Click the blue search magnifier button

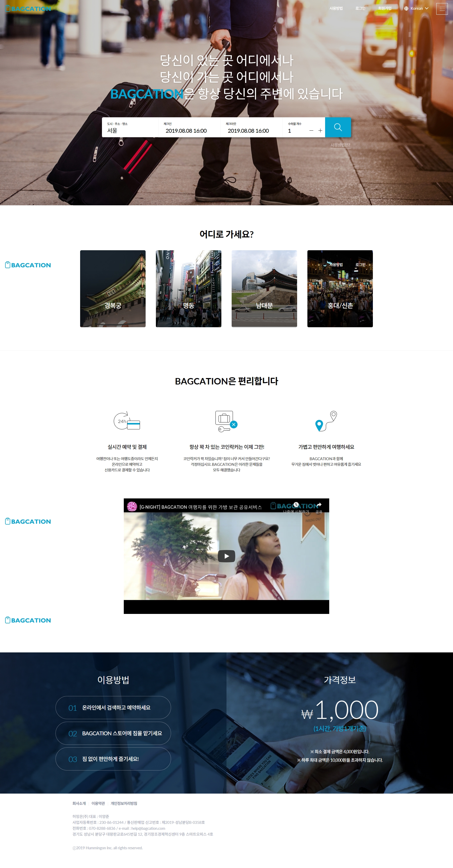click(x=338, y=127)
